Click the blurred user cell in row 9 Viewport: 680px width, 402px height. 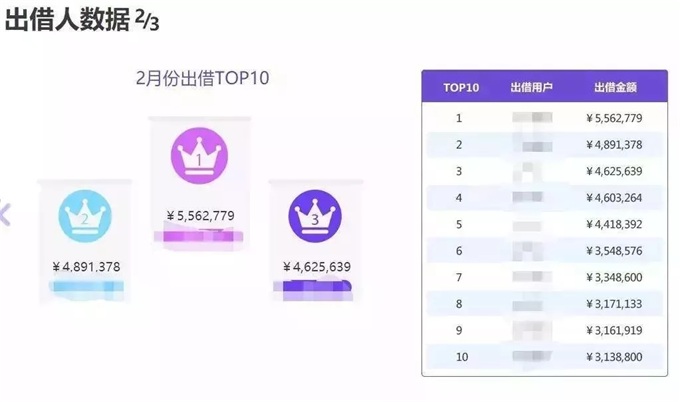click(531, 329)
